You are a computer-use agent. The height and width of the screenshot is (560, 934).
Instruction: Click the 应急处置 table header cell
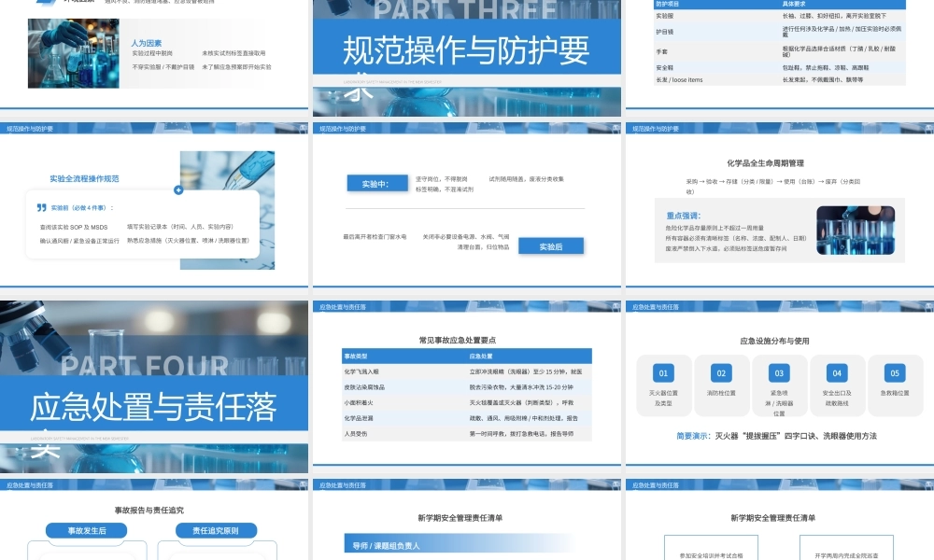(530, 356)
